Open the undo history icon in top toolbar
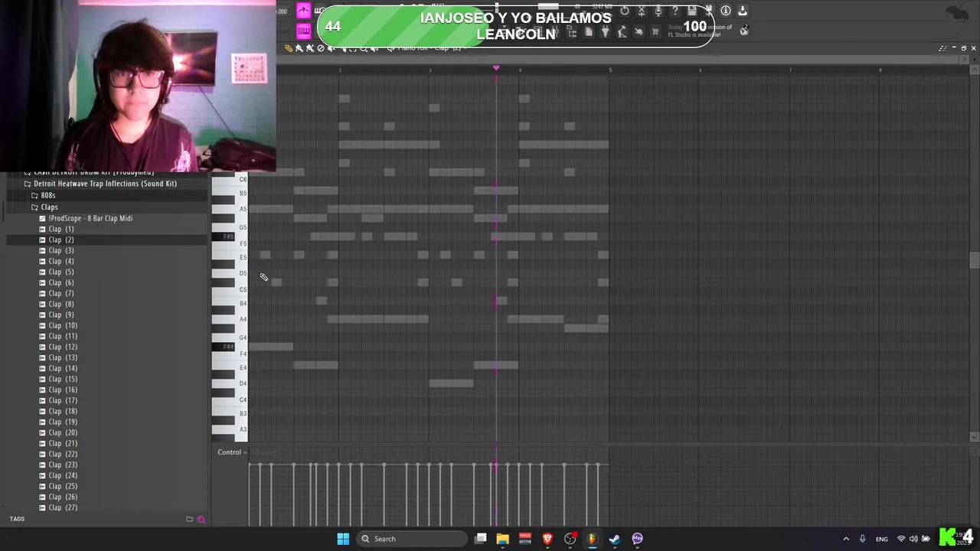 [624, 11]
